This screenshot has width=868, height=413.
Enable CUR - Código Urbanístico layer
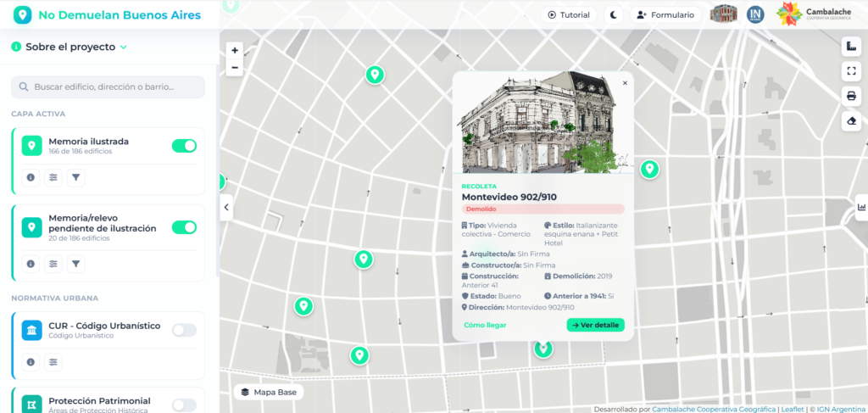(184, 331)
